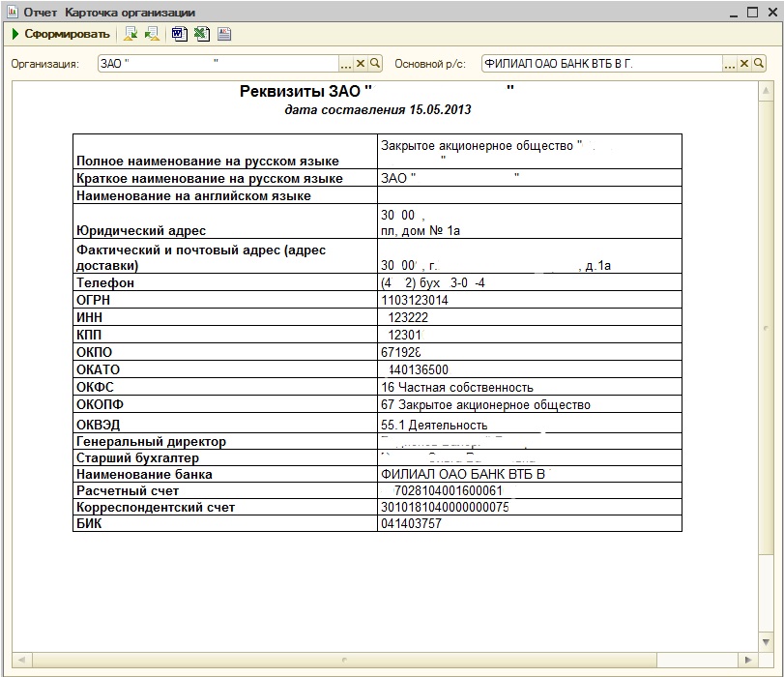Select the ИНН value 123222

pos(408,317)
